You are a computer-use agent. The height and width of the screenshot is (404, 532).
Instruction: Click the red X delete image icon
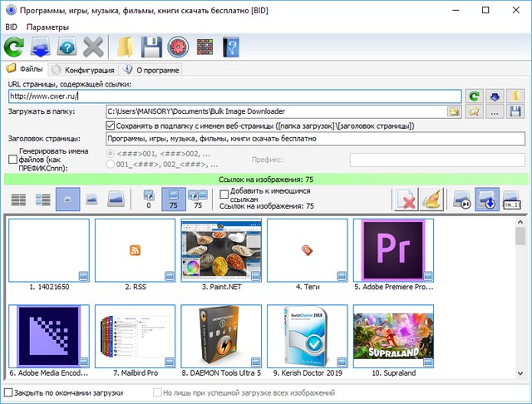coord(406,200)
